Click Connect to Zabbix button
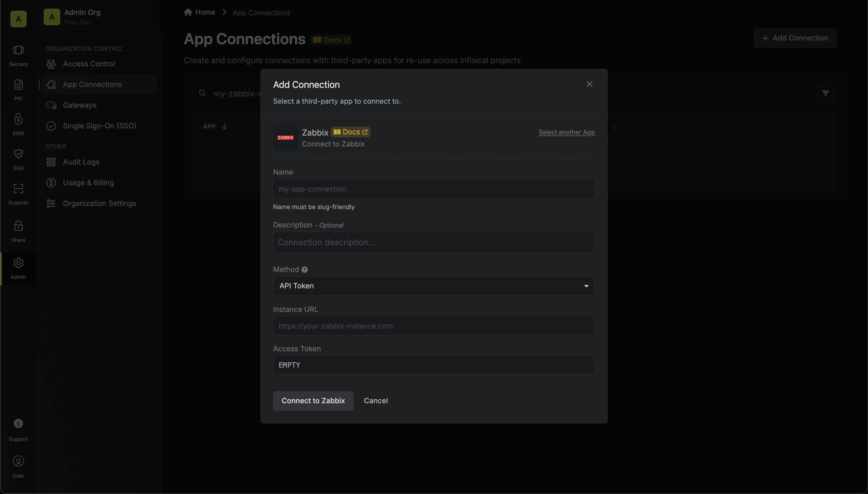 [x=313, y=401]
